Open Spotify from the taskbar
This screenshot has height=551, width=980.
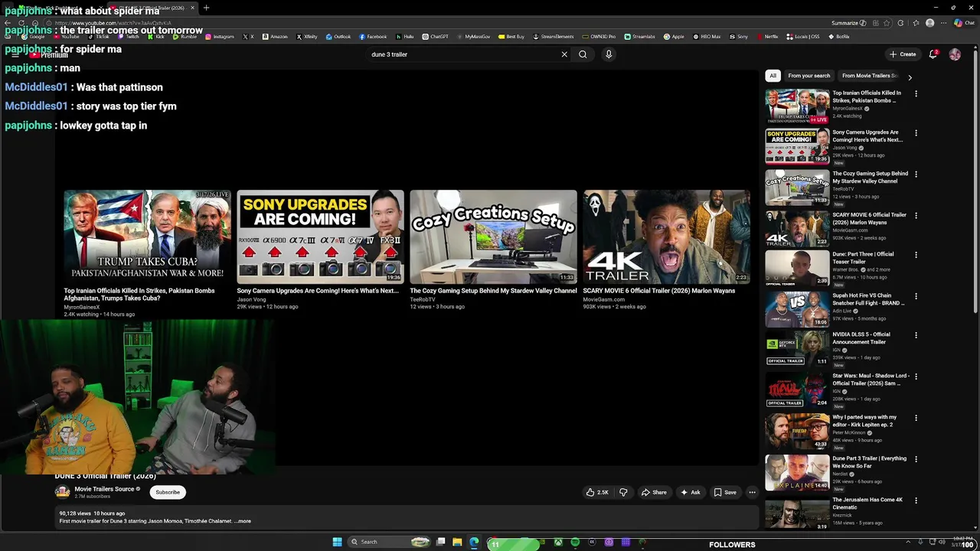(575, 542)
